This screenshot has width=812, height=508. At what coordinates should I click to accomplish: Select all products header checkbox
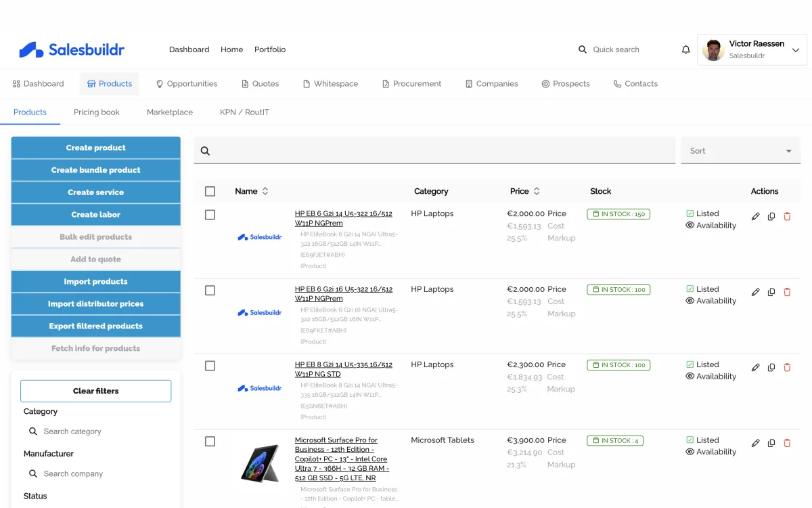tap(210, 192)
